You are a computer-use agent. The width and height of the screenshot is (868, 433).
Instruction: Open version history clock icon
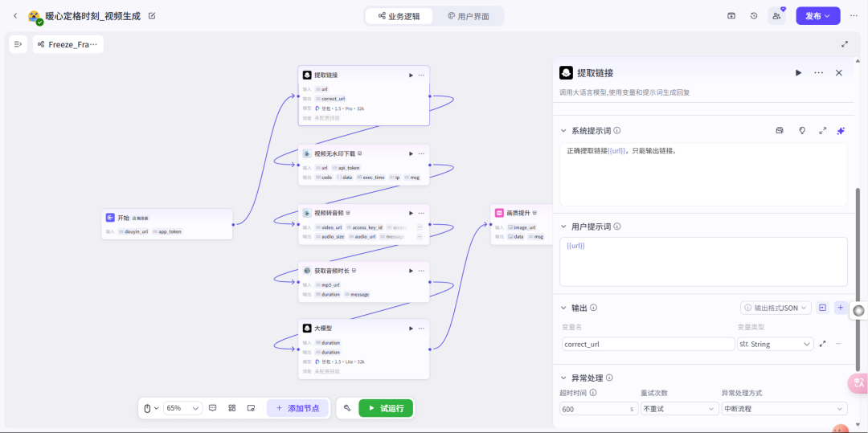click(754, 16)
